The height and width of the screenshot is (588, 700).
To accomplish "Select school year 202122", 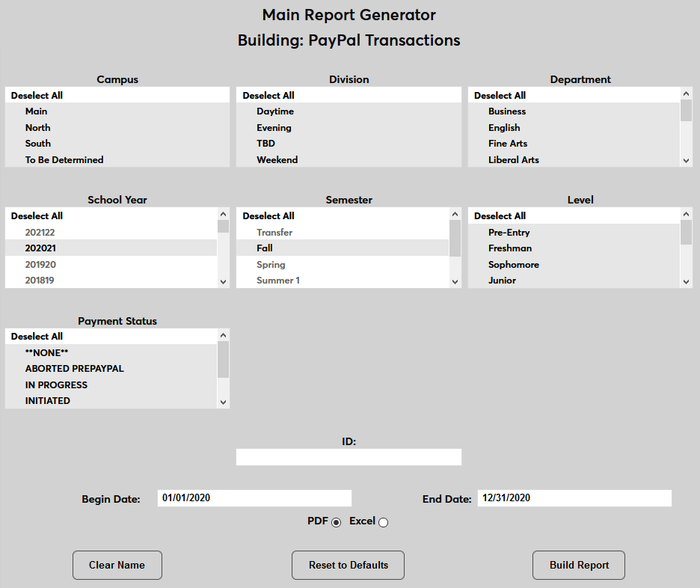I will 111,232.
